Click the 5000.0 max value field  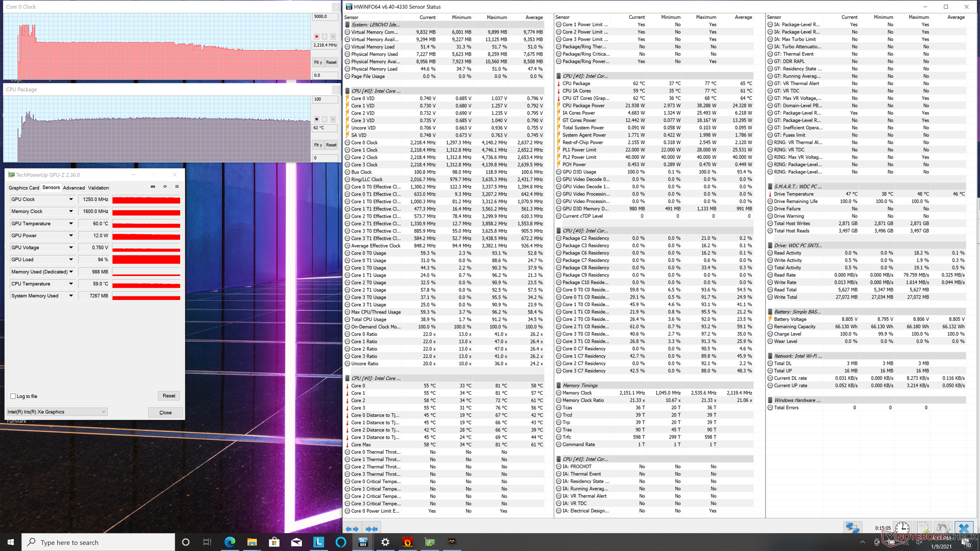click(x=325, y=17)
